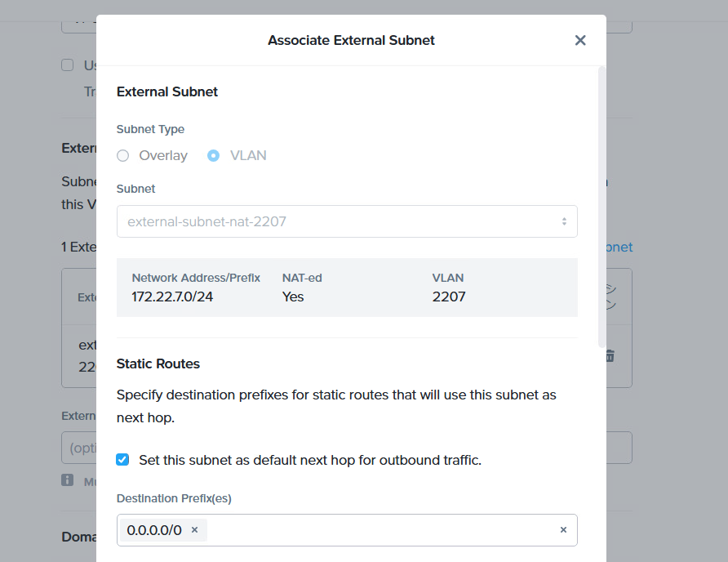Clear all destination prefixes
The height and width of the screenshot is (562, 728).
563,530
